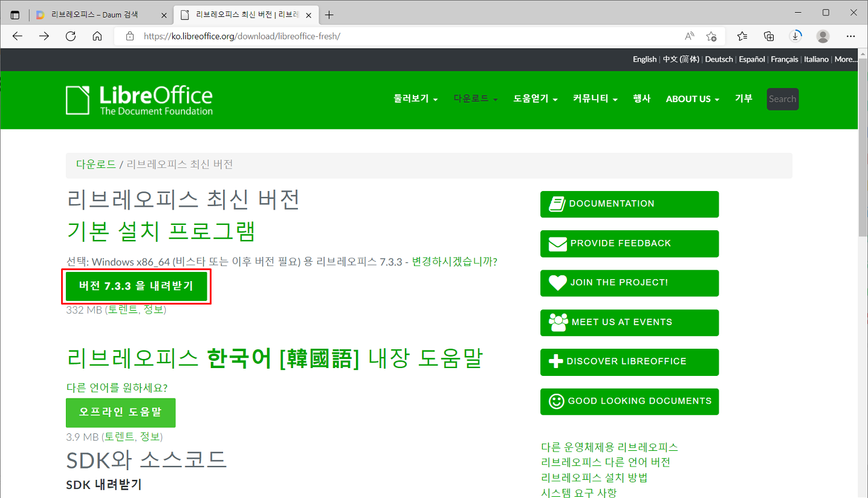Click 토렌트 link under 332 MB
868x498 pixels.
click(x=123, y=309)
